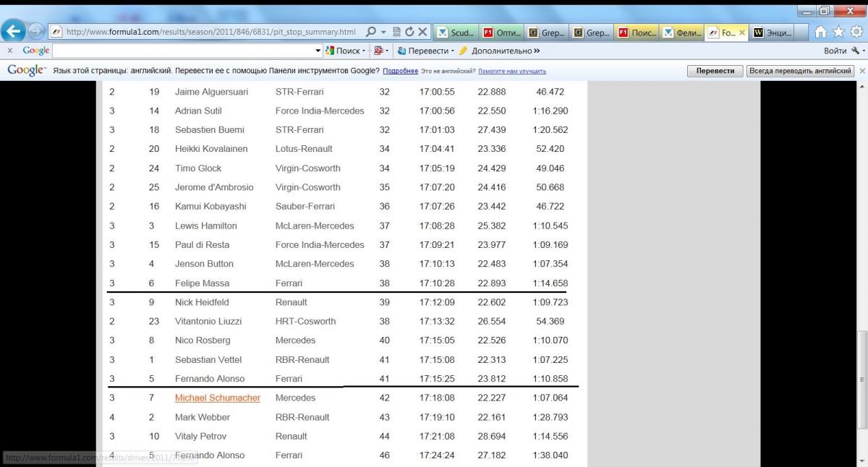Refresh the page with the reload icon

(x=409, y=32)
